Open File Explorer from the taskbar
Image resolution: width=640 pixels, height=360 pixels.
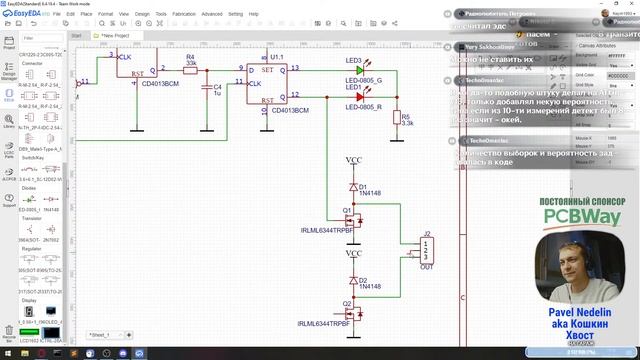point(25,353)
